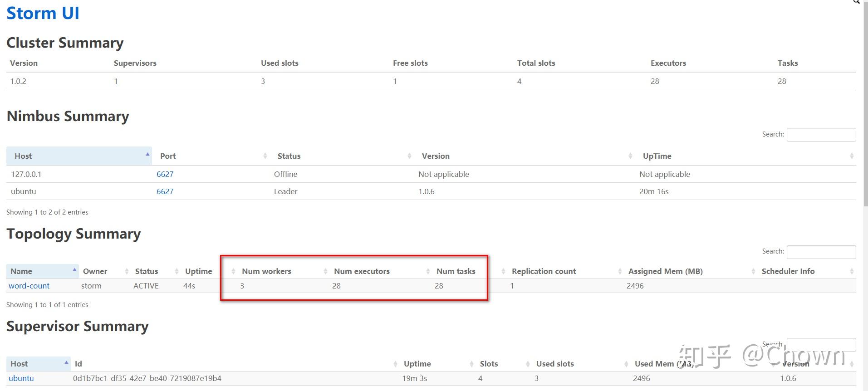Open the ubuntu supervisor host link
This screenshot has width=868, height=391.
(21, 378)
